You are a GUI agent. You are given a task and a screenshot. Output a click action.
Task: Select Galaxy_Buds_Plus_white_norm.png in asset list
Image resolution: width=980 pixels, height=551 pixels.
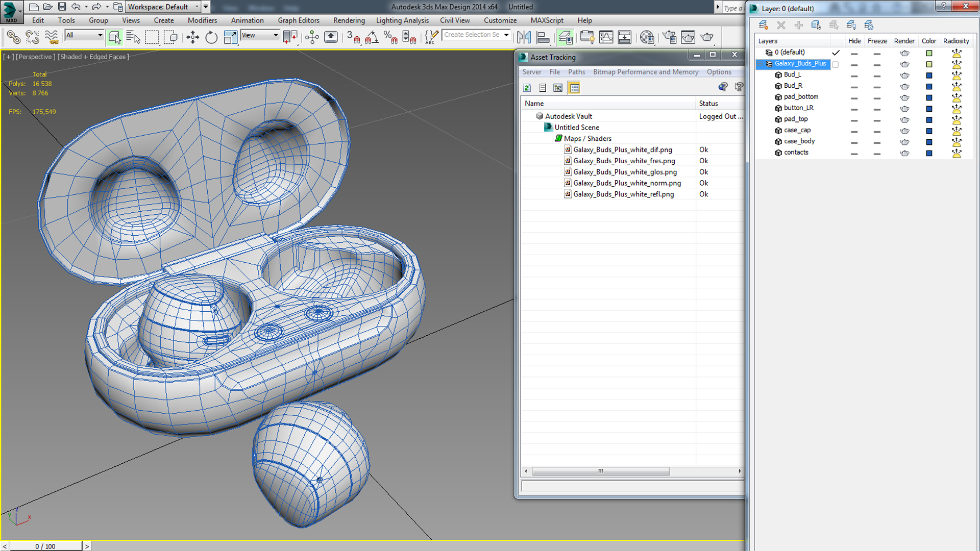[x=627, y=183]
